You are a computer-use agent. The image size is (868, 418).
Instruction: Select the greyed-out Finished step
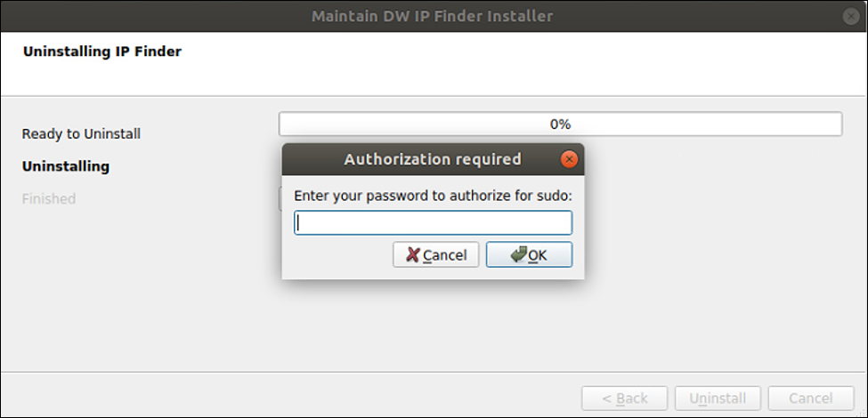(x=49, y=198)
